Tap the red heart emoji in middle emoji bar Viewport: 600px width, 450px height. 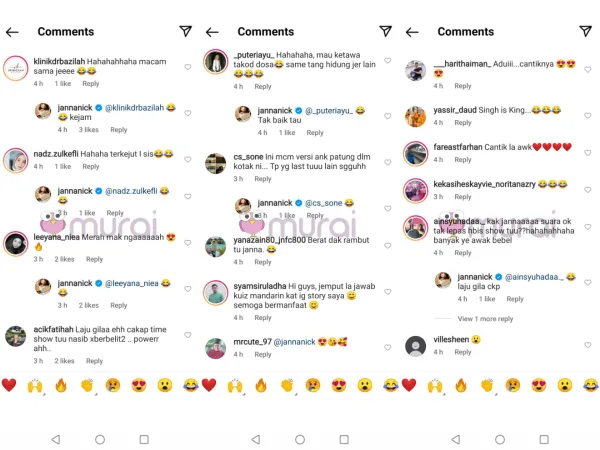(x=209, y=385)
